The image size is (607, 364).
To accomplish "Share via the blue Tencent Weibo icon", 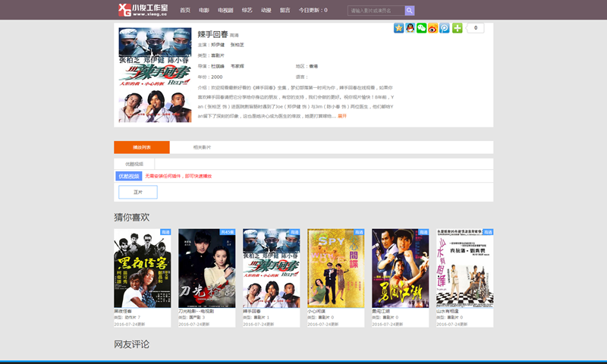I will pyautogui.click(x=445, y=28).
